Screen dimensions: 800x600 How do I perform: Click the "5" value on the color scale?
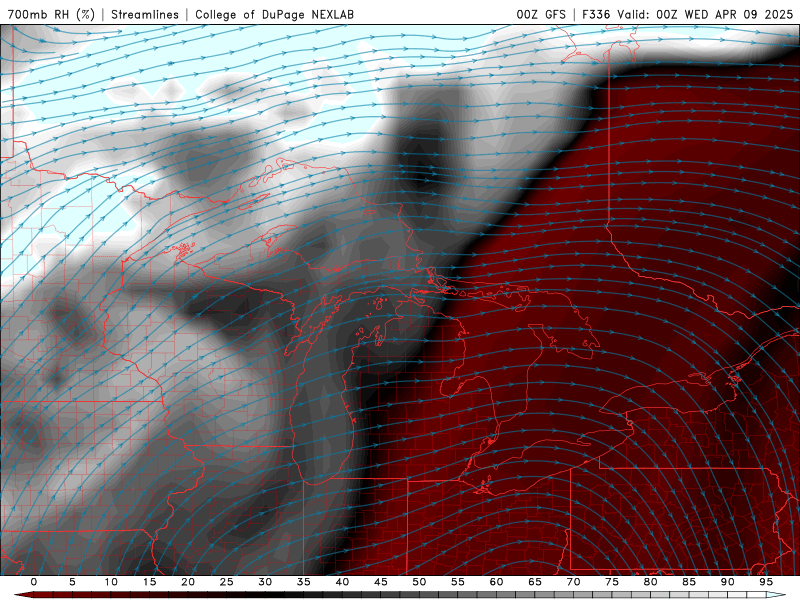pos(72,582)
